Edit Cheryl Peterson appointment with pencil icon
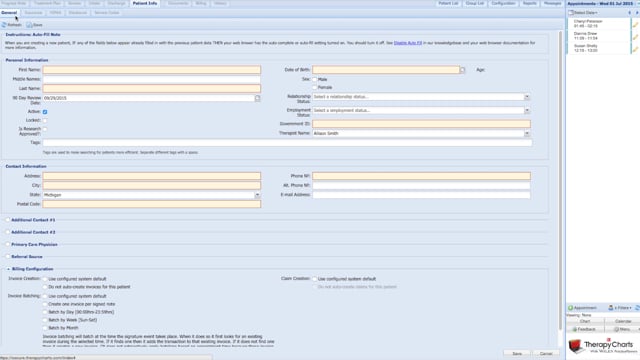Screen dimensions: 640x360 click(636, 24)
